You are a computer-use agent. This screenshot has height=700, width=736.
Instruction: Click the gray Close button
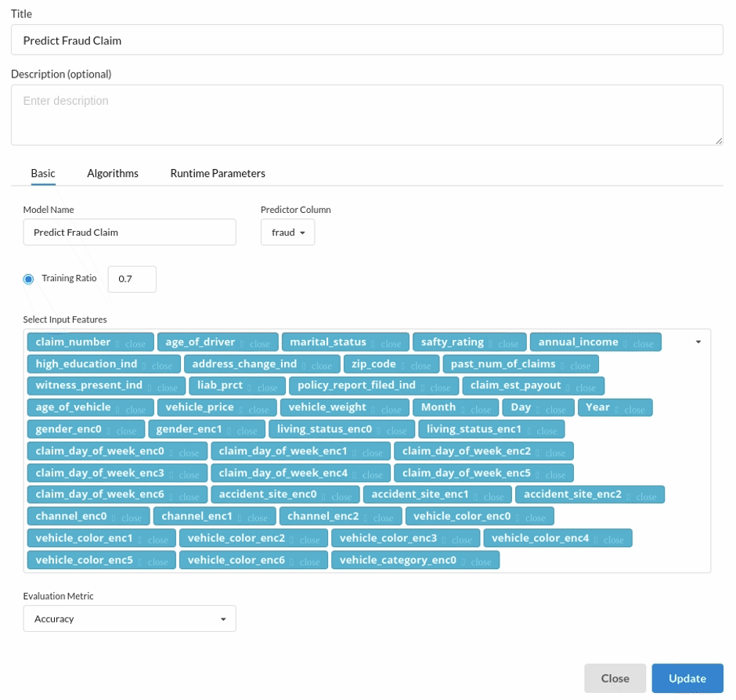click(615, 678)
